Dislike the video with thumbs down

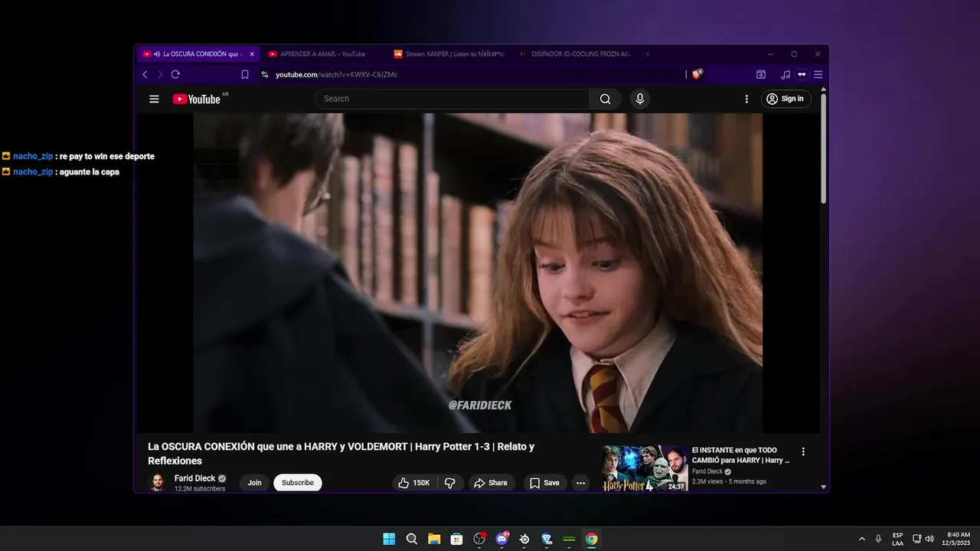(450, 483)
